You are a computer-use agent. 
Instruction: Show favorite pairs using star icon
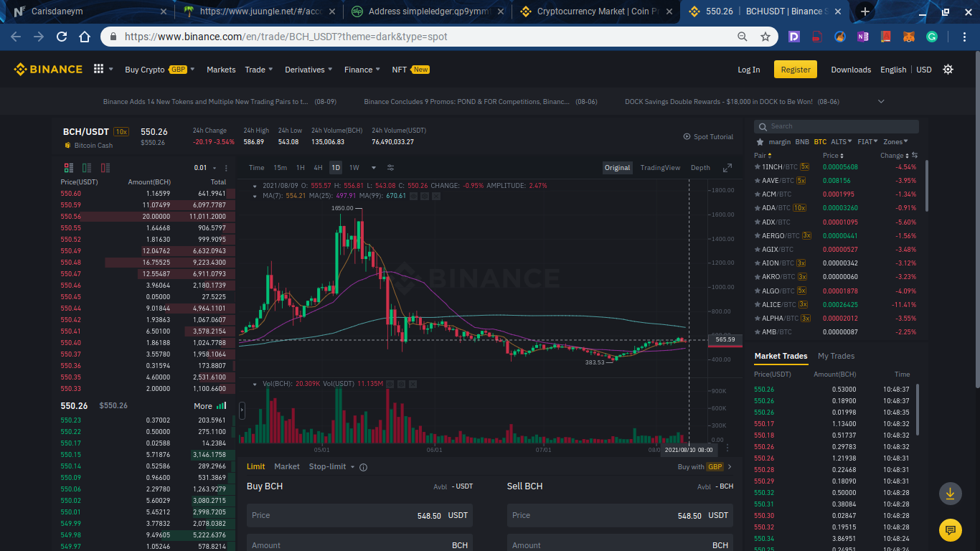[x=760, y=142]
